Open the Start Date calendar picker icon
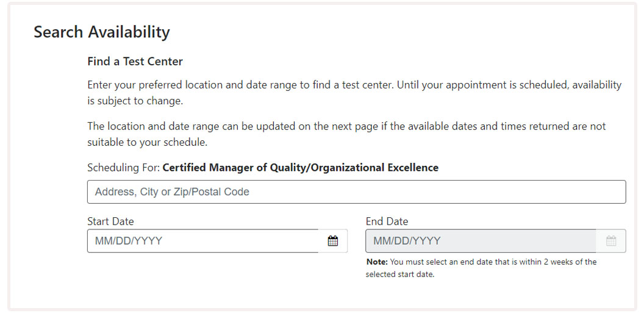644x313 pixels. [x=333, y=241]
